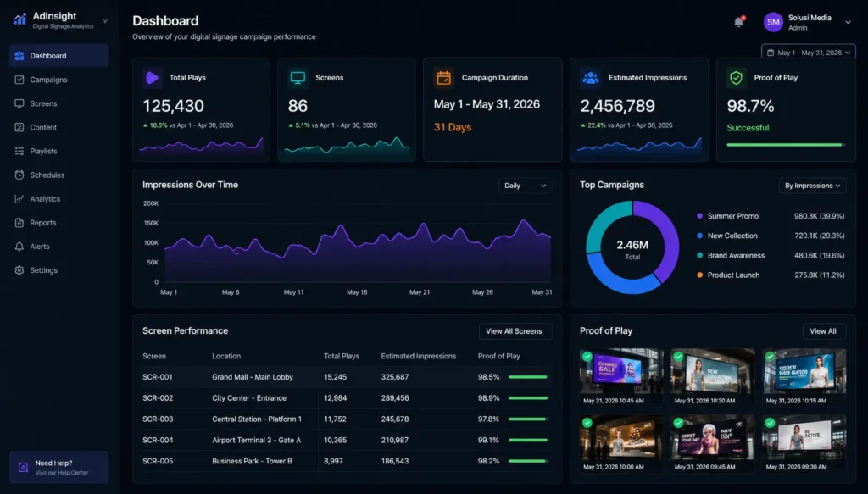This screenshot has width=868, height=494.
Task: Open Settings in sidebar
Action: point(59,270)
